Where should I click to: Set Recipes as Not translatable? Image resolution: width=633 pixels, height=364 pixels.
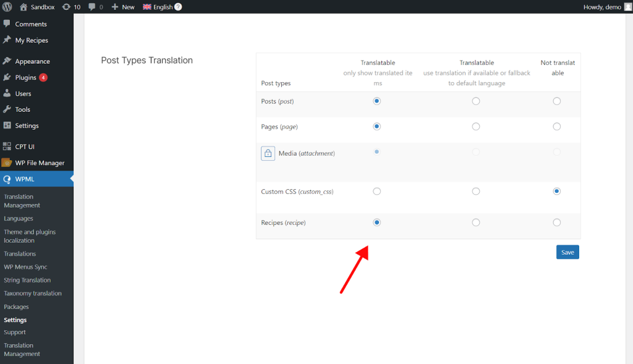557,222
